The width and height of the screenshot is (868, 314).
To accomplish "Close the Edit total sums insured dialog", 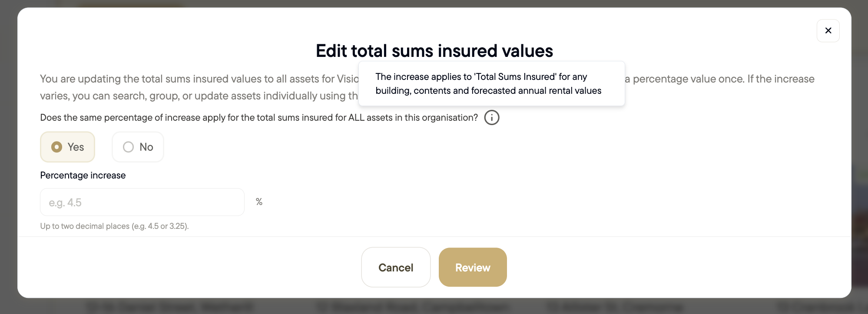I will pyautogui.click(x=828, y=30).
